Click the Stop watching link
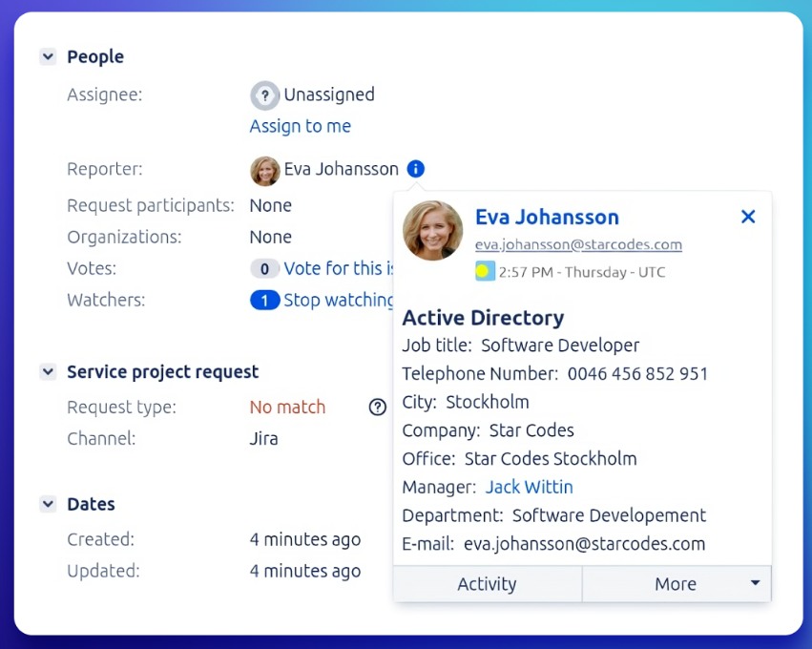This screenshot has height=649, width=812. click(339, 301)
